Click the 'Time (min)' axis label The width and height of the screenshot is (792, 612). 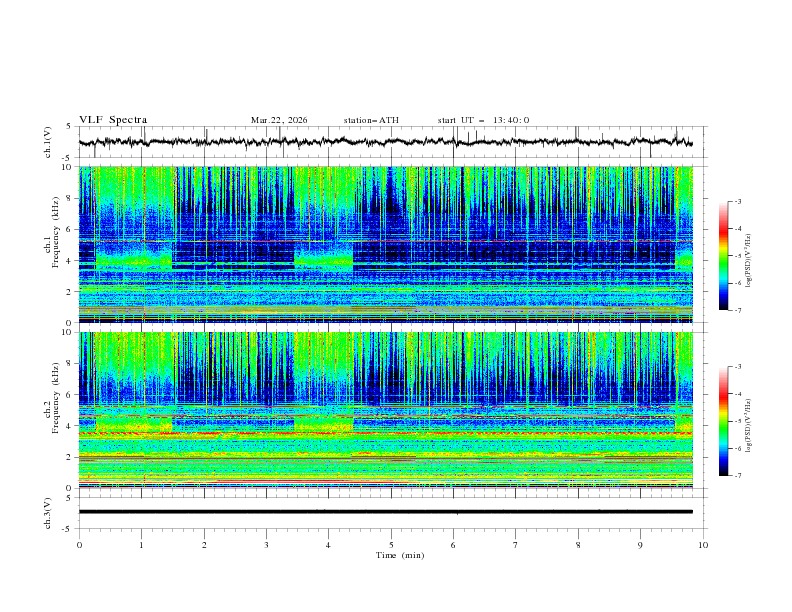coord(400,555)
